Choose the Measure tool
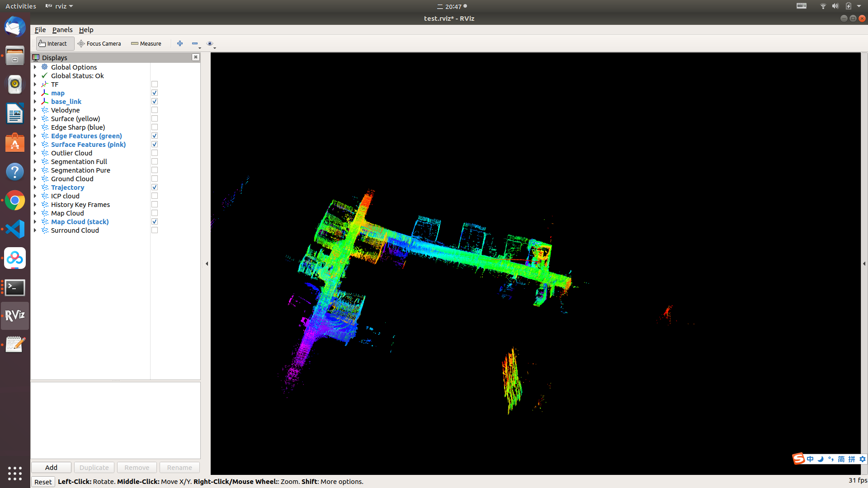The height and width of the screenshot is (488, 868). [146, 43]
